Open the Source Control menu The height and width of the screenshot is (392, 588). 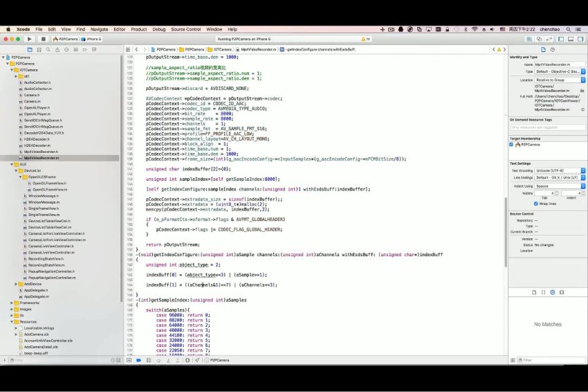[x=186, y=29]
